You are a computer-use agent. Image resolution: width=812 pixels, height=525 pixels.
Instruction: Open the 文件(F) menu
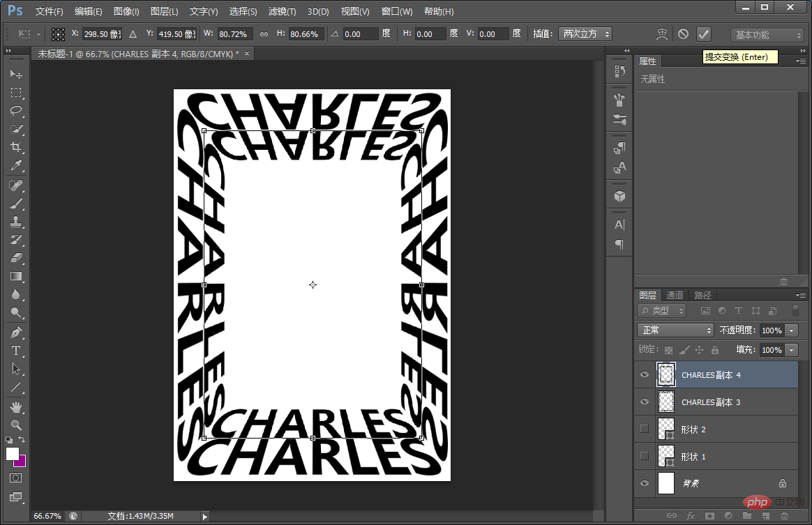[x=50, y=11]
